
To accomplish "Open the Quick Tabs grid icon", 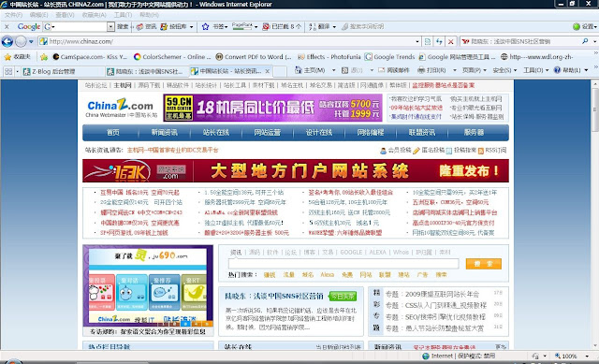I will tap(8, 71).
